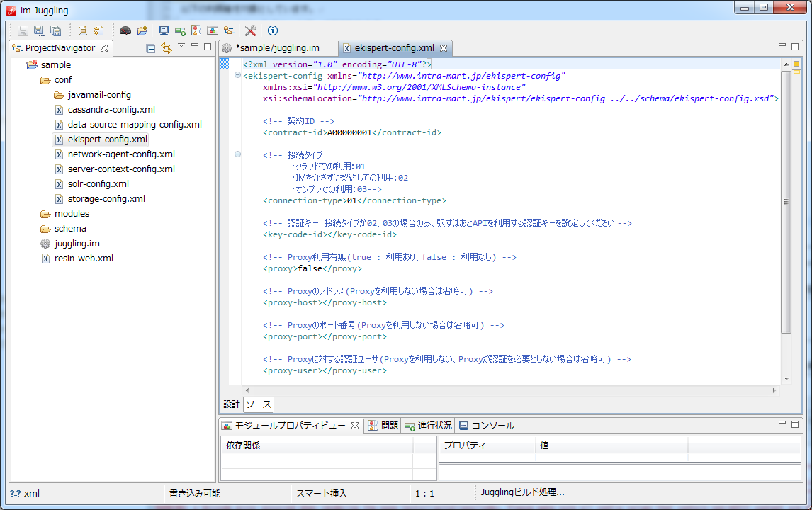The image size is (812, 510).
Task: Minimize the ProjectNavigator panel
Action: tap(195, 45)
